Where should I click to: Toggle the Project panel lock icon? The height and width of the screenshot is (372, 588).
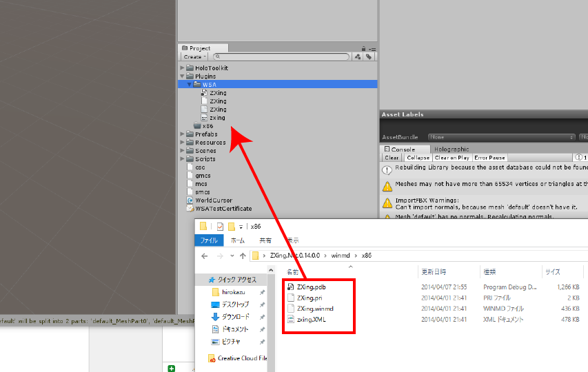click(x=363, y=49)
